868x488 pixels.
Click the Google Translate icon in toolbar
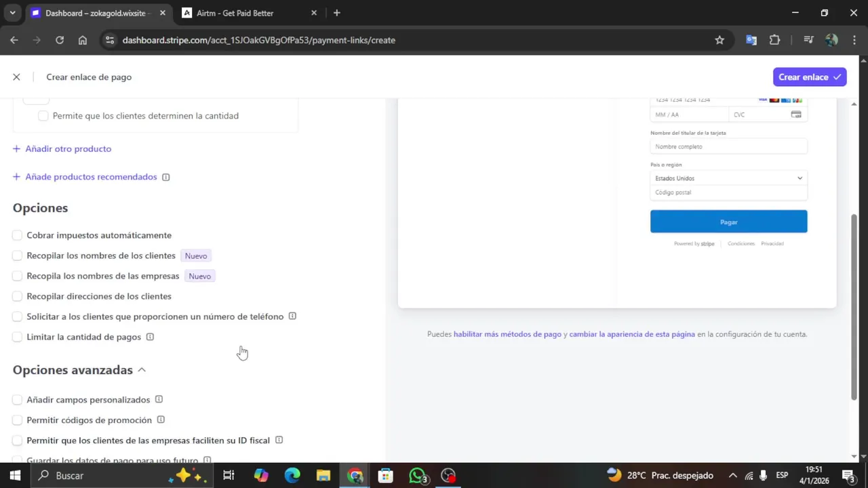coord(751,40)
